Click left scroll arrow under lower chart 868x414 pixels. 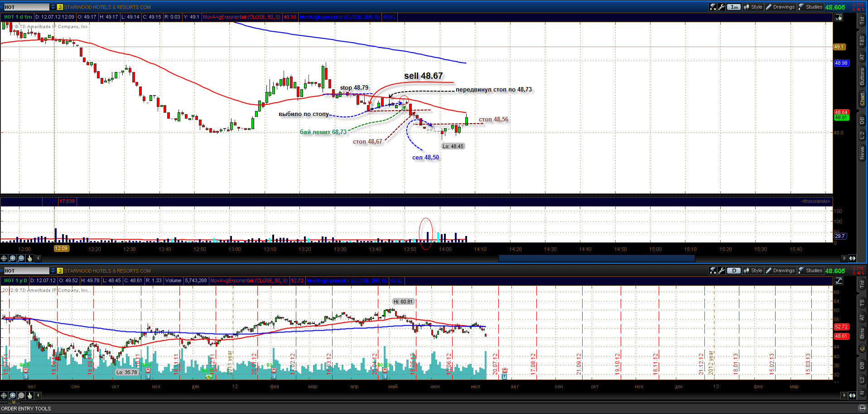point(38,395)
